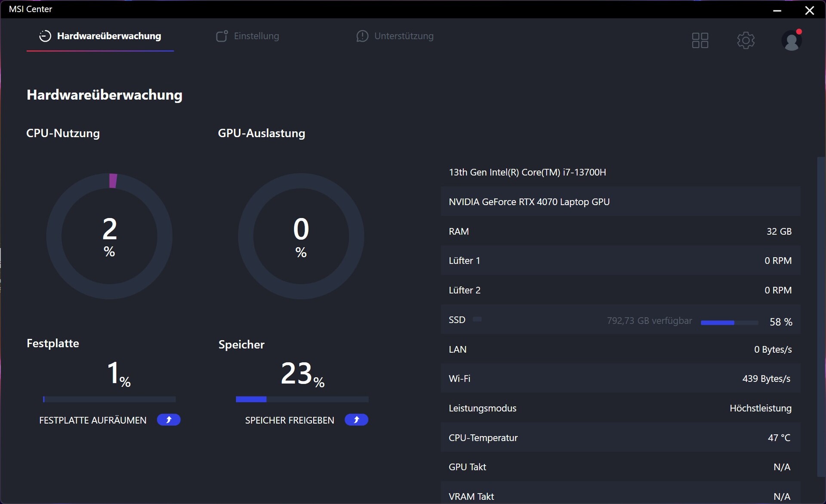Click the Lüfter 2 row label
This screenshot has height=504, width=826.
point(465,290)
